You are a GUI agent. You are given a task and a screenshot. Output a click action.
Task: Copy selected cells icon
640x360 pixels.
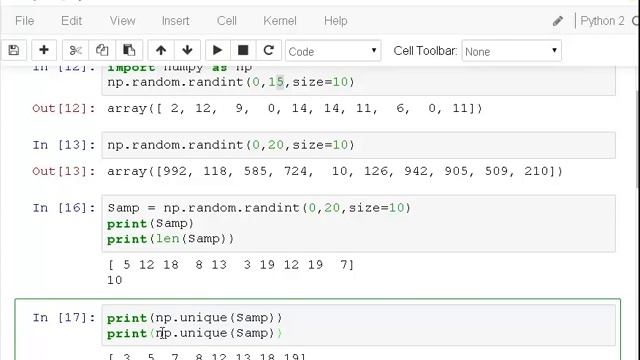pos(102,50)
